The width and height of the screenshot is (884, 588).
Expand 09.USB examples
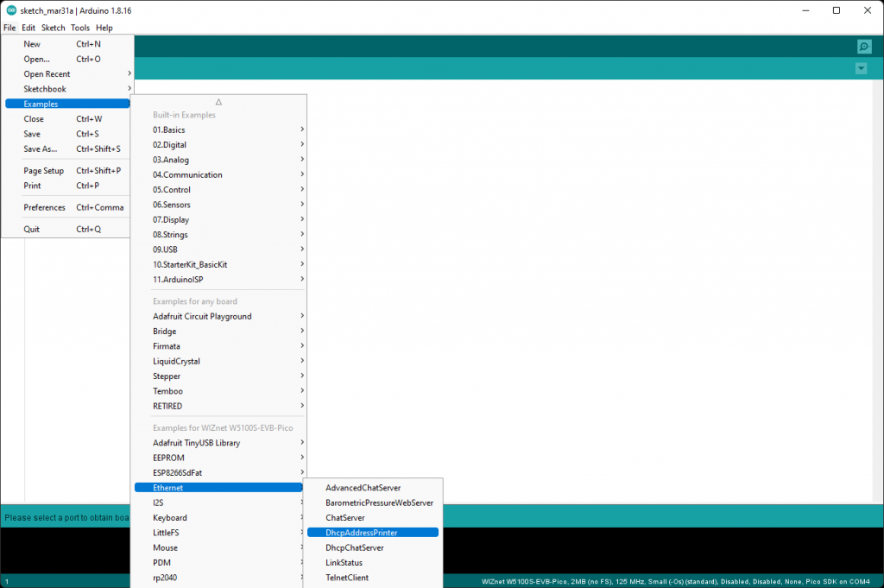(220, 250)
